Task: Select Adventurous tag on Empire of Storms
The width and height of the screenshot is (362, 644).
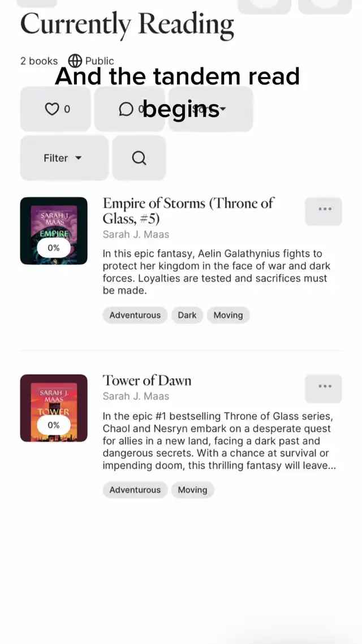Action: coord(135,315)
